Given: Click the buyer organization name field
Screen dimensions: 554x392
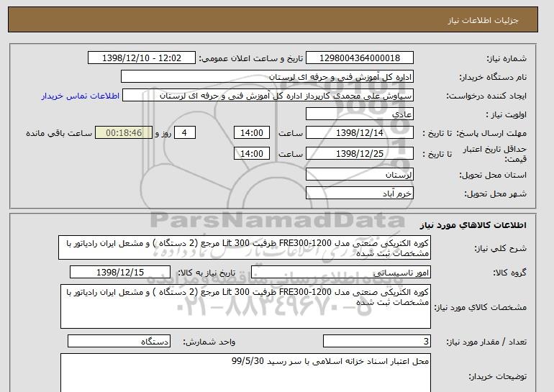Looking at the screenshot, I should (x=267, y=77).
